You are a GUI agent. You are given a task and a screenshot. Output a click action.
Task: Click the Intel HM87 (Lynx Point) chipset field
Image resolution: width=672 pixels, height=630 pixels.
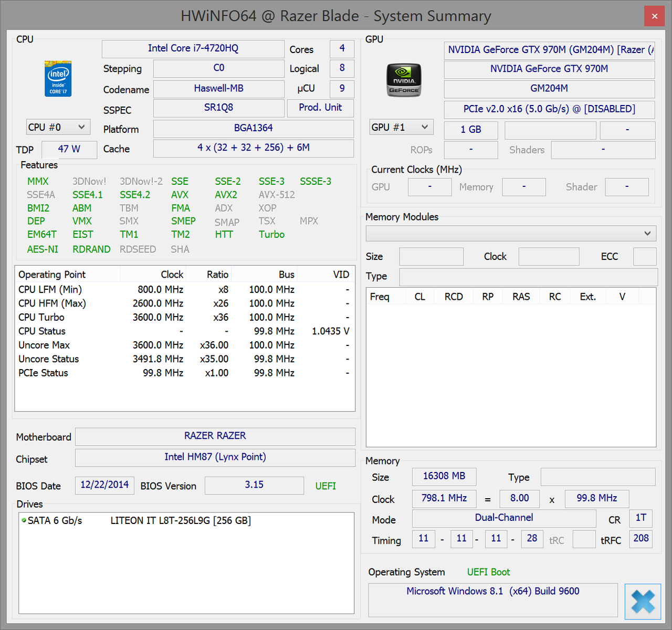click(215, 457)
